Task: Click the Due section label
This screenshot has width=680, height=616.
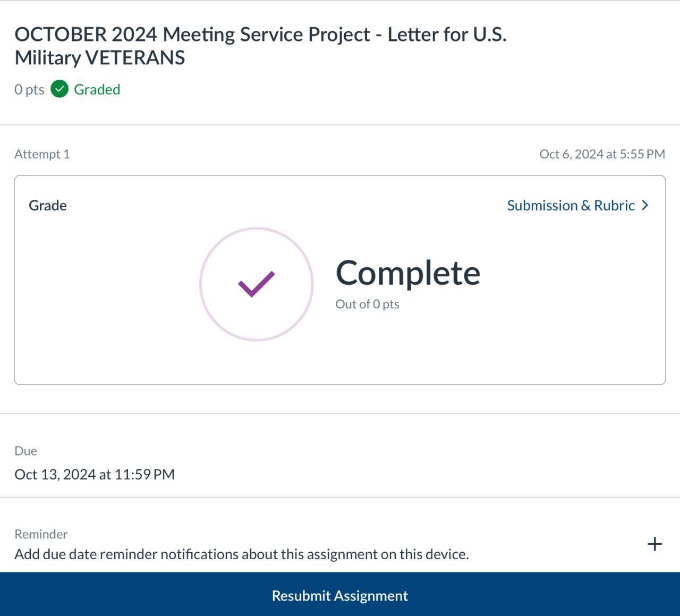Action: pyautogui.click(x=25, y=451)
